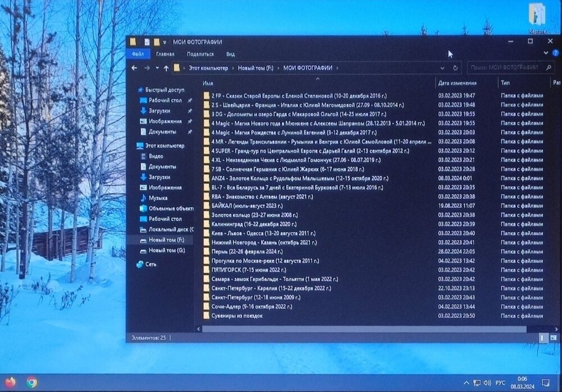562x392 pixels.
Task: Click the properties icon in title bar
Action: pyautogui.click(x=147, y=42)
